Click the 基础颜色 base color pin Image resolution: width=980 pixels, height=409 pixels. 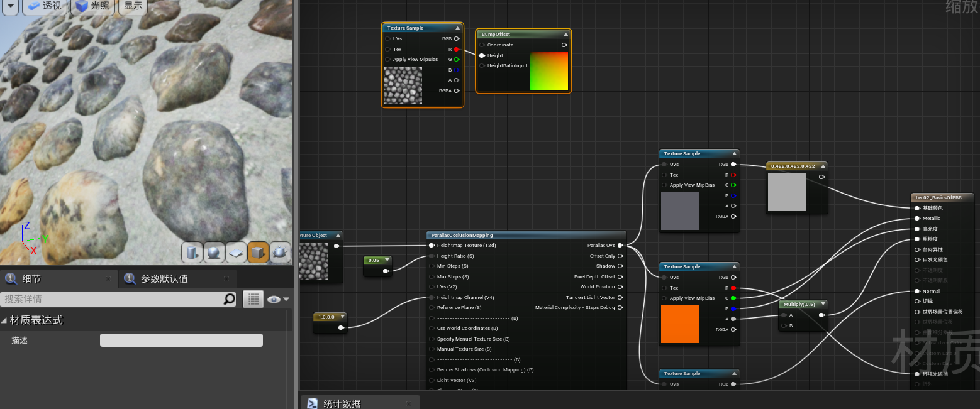[917, 208]
